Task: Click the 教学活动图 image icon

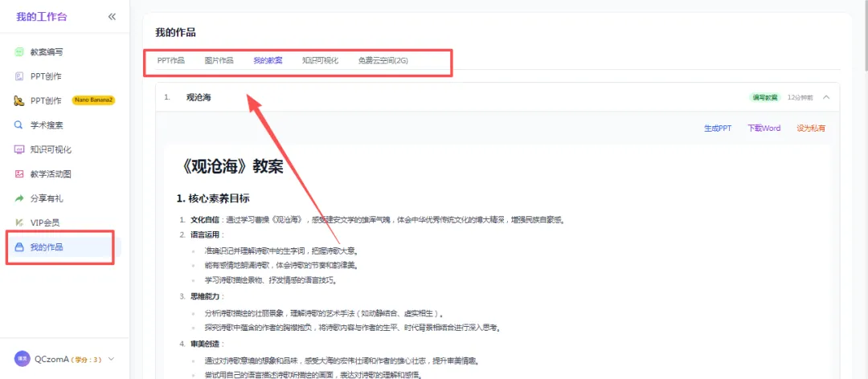Action: pyautogui.click(x=19, y=173)
